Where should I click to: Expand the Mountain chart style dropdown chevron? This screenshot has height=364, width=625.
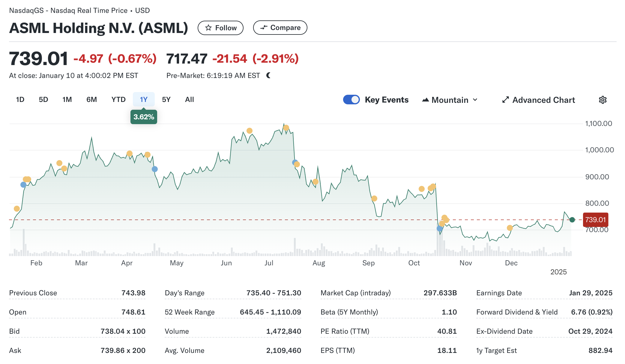[475, 100]
